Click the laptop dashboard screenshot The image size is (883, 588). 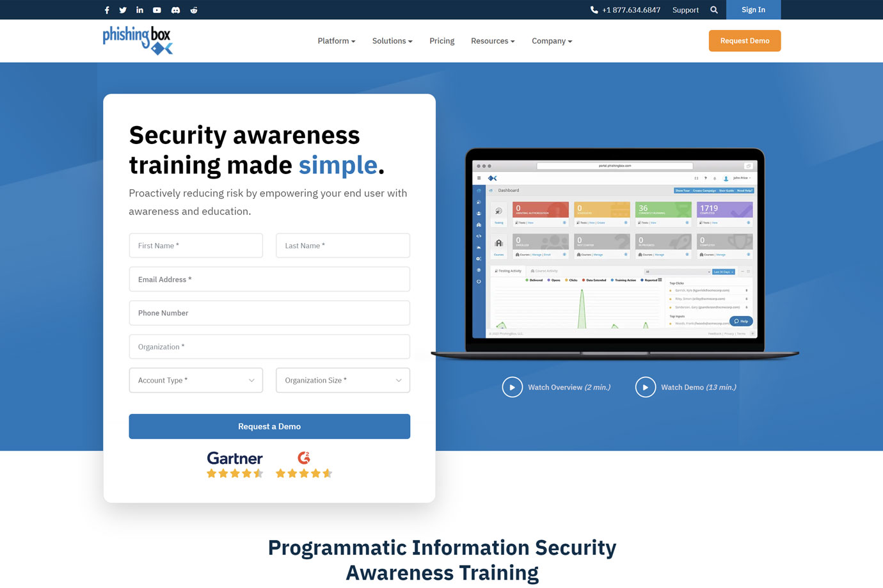[615, 253]
